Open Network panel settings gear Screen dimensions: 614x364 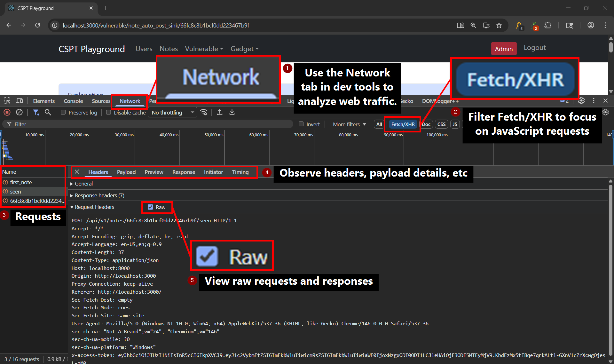pyautogui.click(x=606, y=112)
